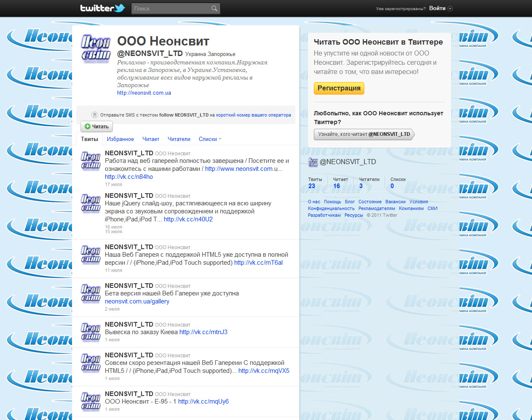Open the Условия footer link
This screenshot has height=420, width=532.
tap(419, 202)
